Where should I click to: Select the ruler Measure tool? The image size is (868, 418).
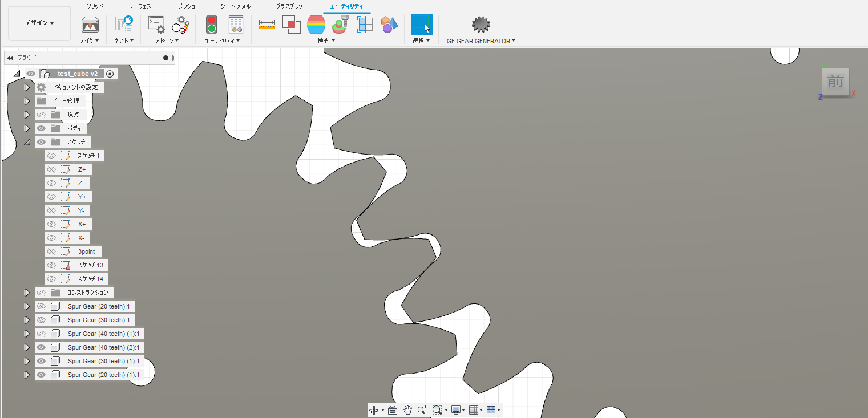coord(267,25)
